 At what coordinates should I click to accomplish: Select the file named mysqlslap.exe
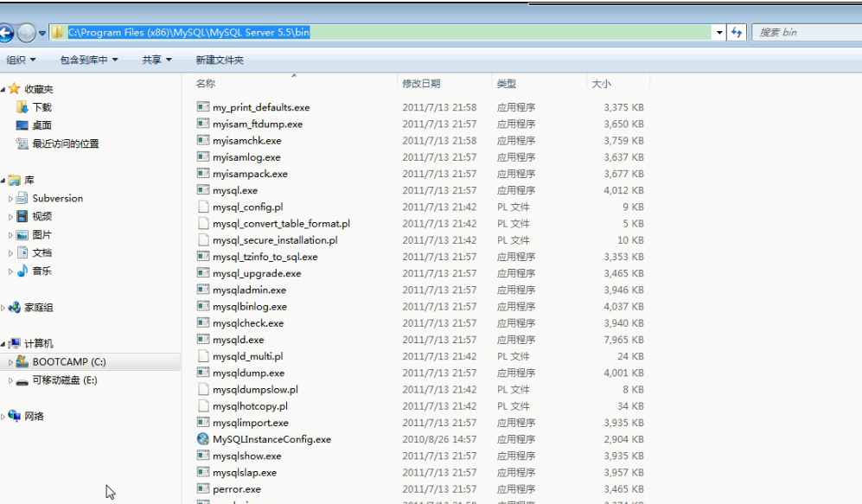click(x=245, y=472)
